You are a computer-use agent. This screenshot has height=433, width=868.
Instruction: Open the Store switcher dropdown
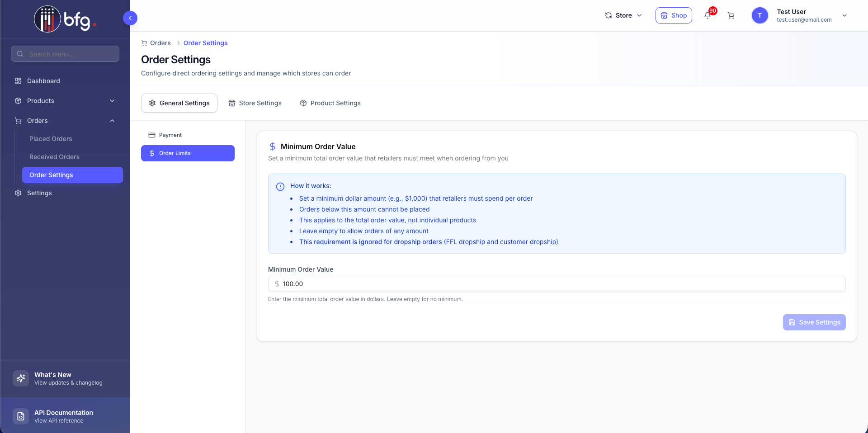point(623,15)
